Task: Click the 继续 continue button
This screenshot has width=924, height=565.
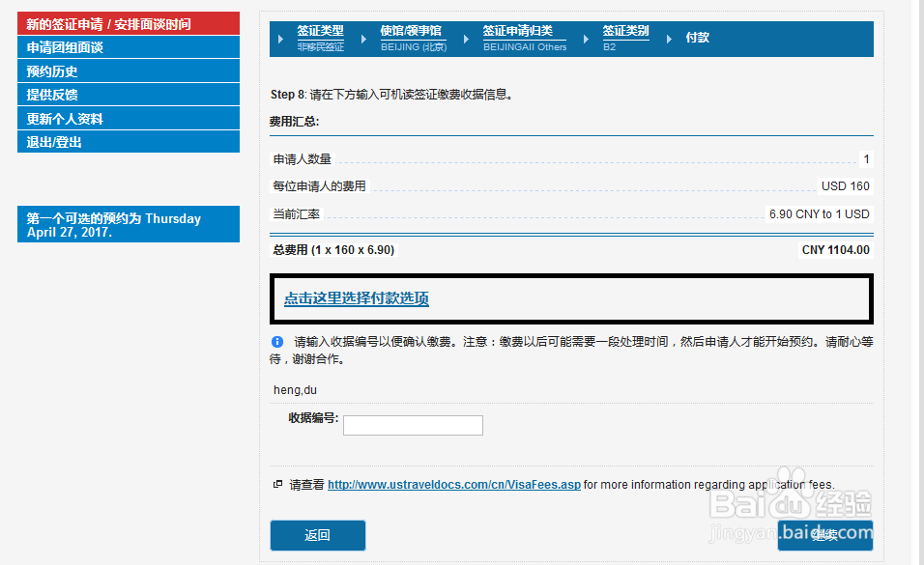Action: (x=824, y=535)
